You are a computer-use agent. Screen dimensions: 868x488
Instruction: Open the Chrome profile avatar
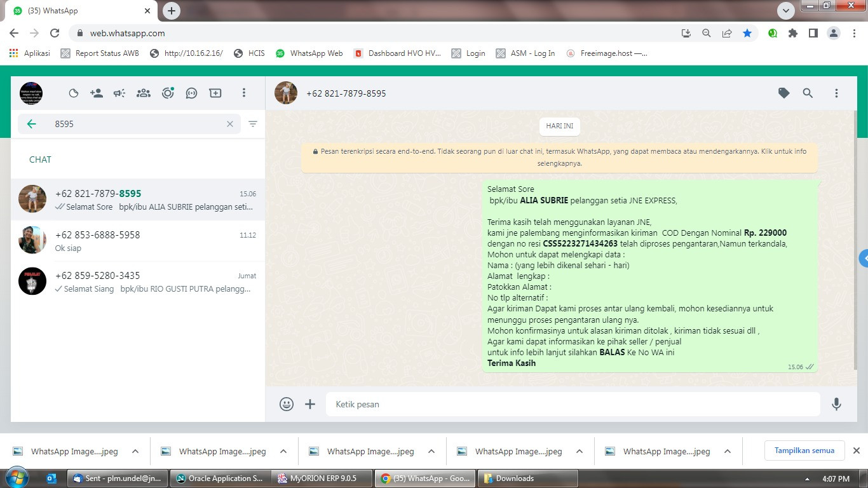pos(834,33)
